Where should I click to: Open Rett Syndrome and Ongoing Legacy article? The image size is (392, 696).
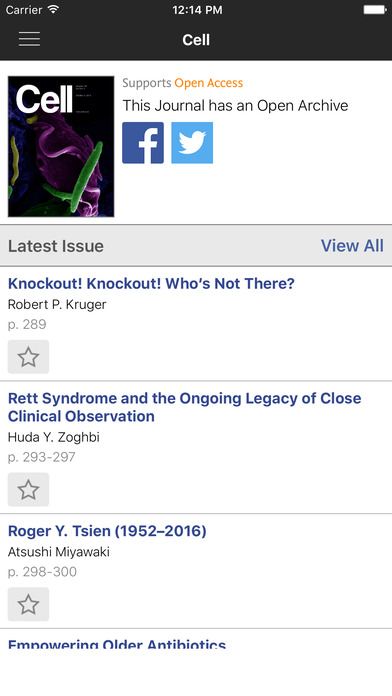coord(185,407)
